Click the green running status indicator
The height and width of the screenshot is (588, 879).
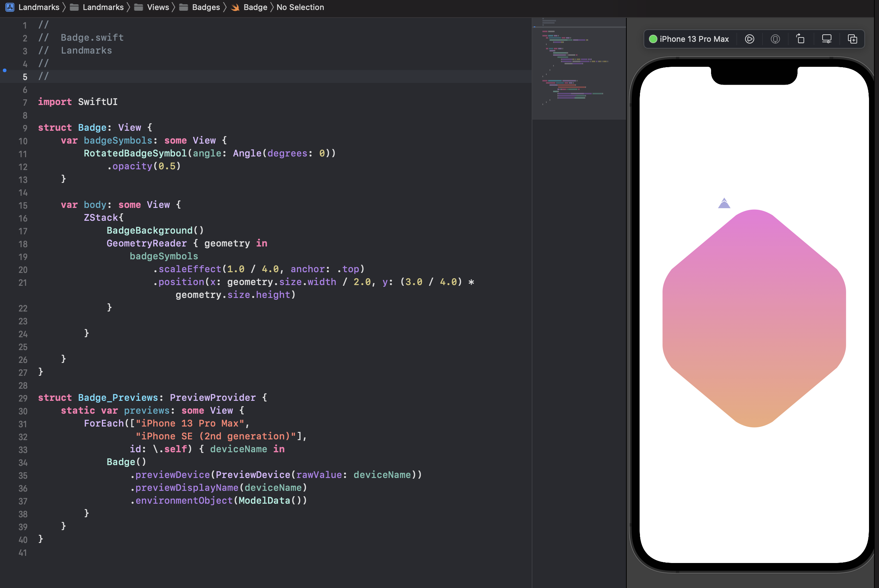pos(652,39)
